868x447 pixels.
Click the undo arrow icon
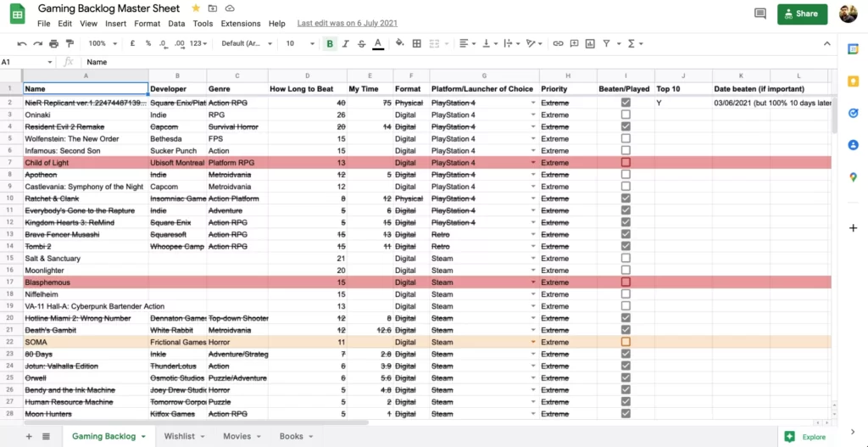21,43
